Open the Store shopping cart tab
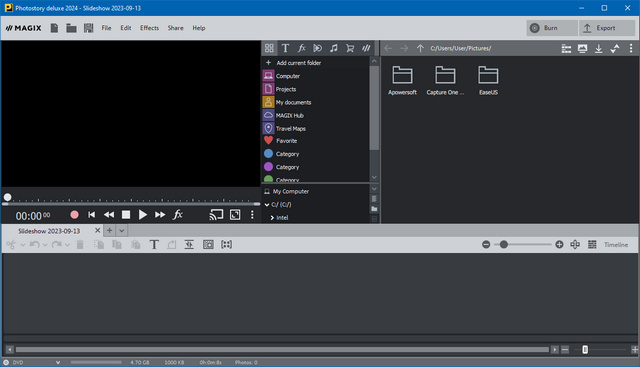Viewport: 640px width, 367px height. (350, 48)
